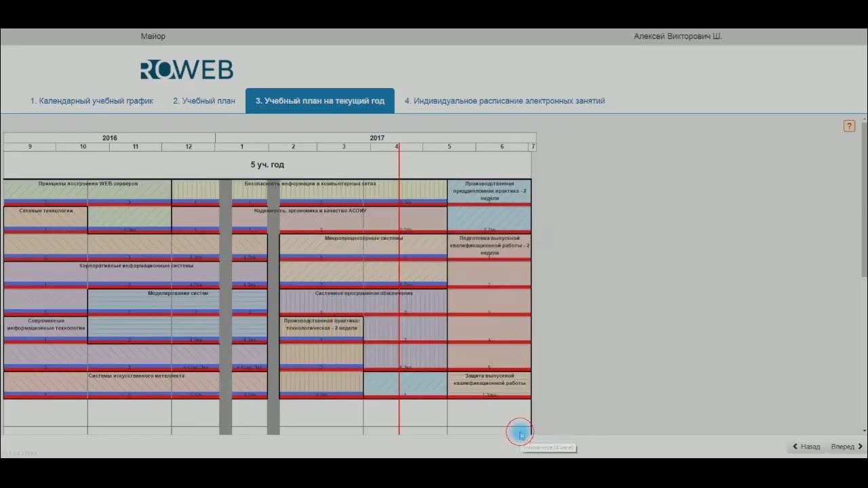Click month 2 column header
The height and width of the screenshot is (488, 868).
tap(293, 147)
